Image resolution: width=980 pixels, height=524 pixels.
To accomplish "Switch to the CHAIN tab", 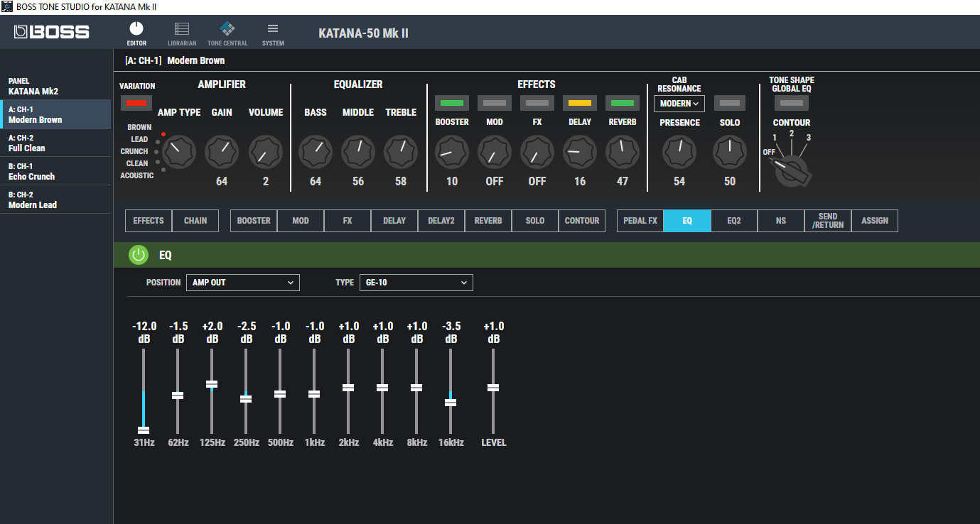I will point(195,221).
